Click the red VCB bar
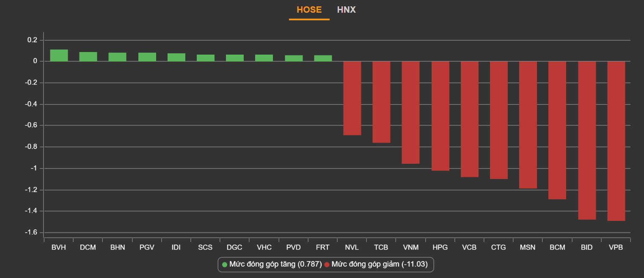 469,119
